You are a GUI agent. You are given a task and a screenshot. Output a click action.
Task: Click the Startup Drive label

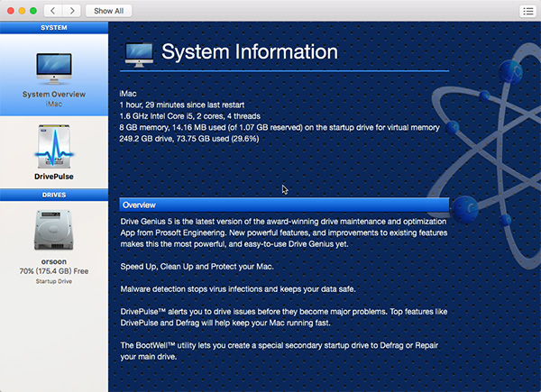[54, 281]
